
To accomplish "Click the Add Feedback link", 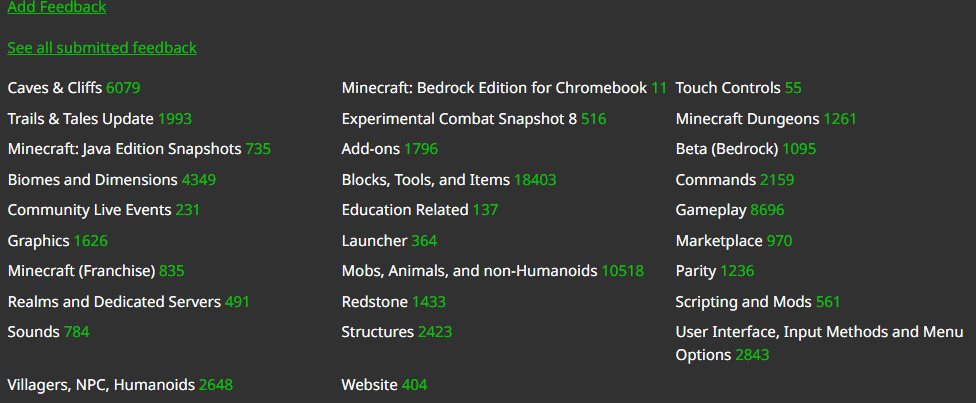I will coord(56,8).
